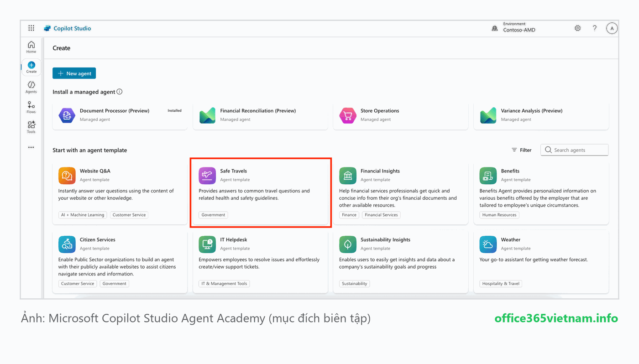Viewport: 639px width, 364px height.
Task: Open the Store Operations title
Action: coord(380,111)
